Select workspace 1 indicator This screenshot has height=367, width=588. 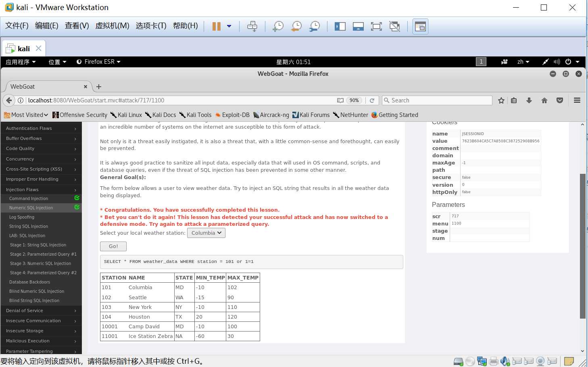[481, 62]
